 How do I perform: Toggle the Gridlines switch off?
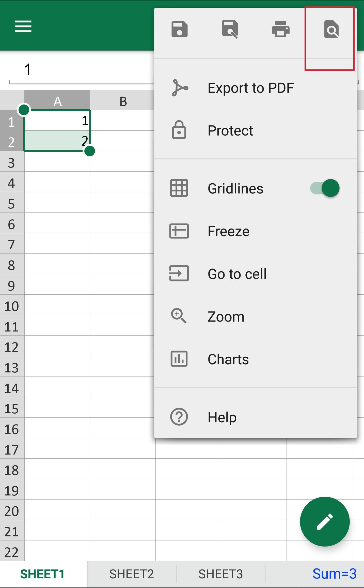coord(325,188)
